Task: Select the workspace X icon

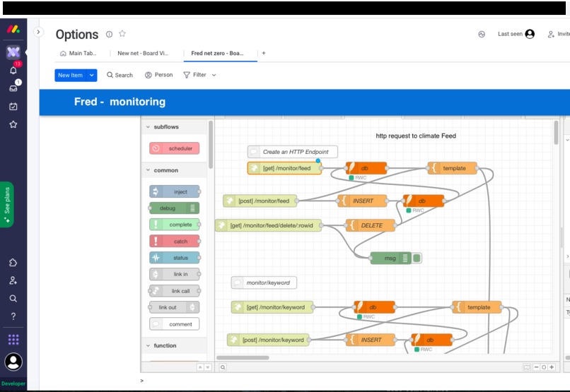Action: [13, 52]
